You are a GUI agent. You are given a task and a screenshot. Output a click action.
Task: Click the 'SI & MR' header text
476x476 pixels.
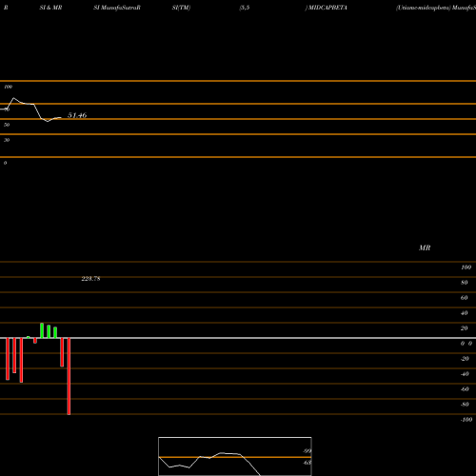point(50,8)
